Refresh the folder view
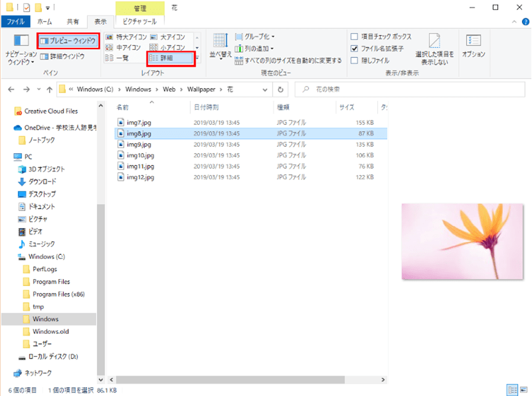The height and width of the screenshot is (396, 532). click(x=281, y=90)
